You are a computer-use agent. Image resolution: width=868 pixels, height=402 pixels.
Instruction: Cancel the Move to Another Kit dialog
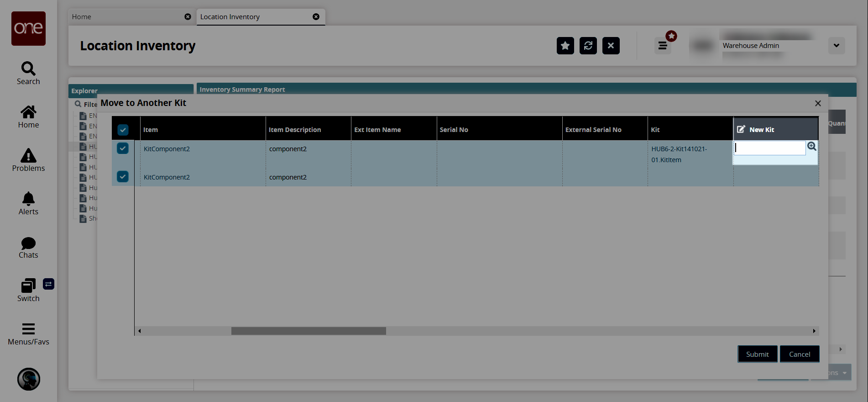[x=800, y=354]
